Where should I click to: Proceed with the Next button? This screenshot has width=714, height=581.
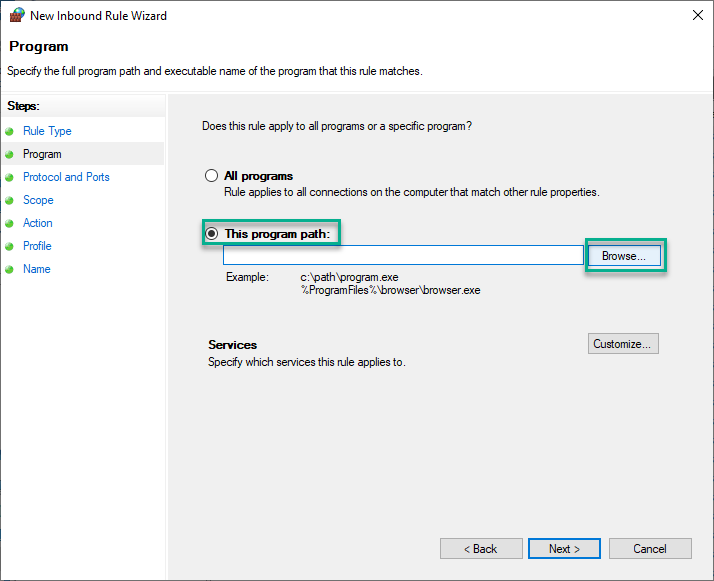pyautogui.click(x=564, y=549)
